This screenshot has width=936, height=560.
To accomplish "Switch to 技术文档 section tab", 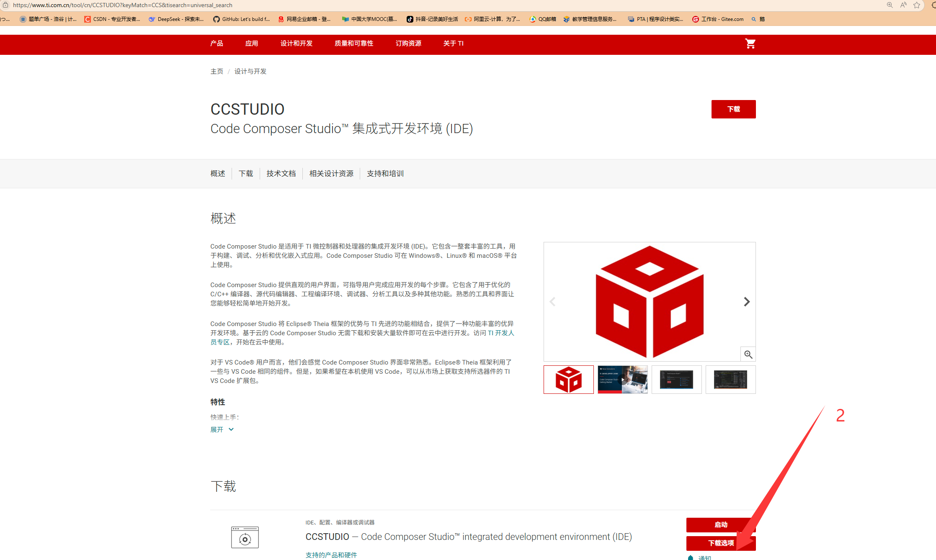I will click(x=281, y=174).
